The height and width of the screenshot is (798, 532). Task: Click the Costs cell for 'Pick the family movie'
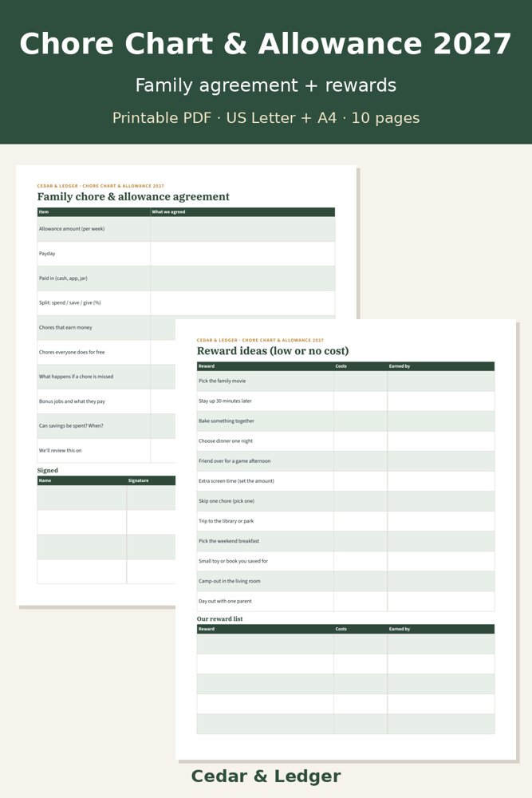tap(361, 381)
